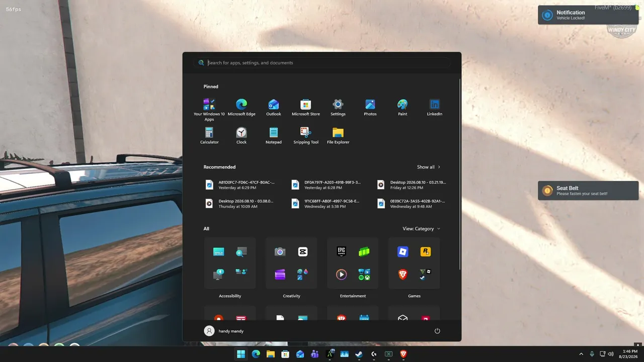Launch Rockstar Games Launcher in Games folder

[x=426, y=251]
